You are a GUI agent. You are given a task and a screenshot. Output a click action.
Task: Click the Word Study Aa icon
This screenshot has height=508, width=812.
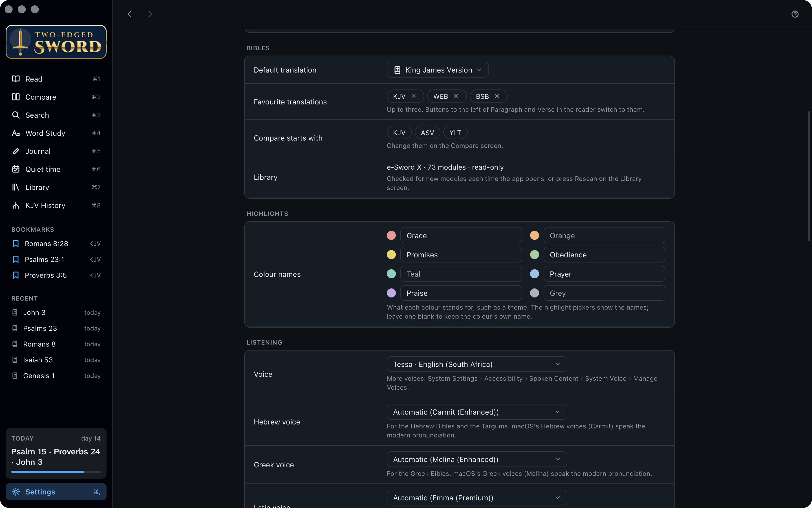click(16, 133)
